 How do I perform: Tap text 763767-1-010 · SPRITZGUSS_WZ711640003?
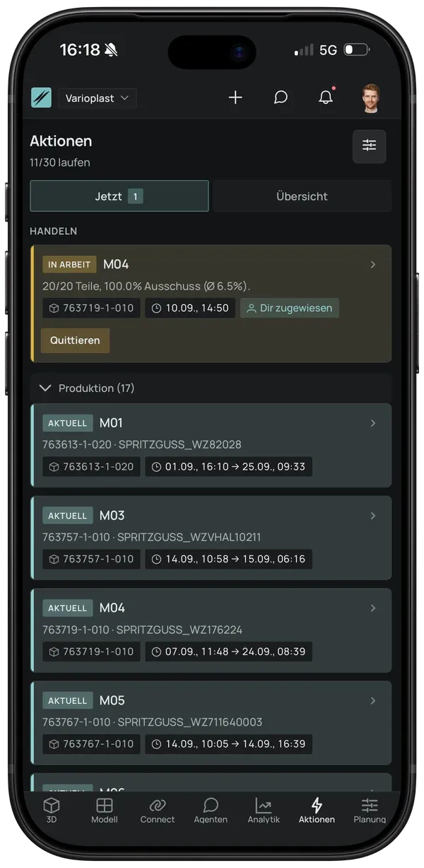tap(153, 722)
